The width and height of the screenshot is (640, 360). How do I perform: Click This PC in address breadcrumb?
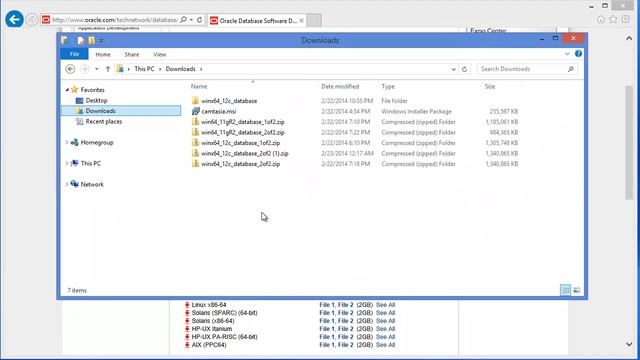point(144,69)
